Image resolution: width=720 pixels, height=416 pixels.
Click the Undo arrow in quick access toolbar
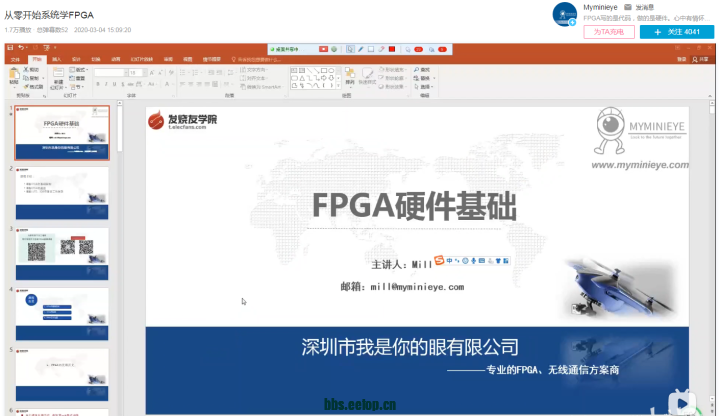(x=21, y=48)
